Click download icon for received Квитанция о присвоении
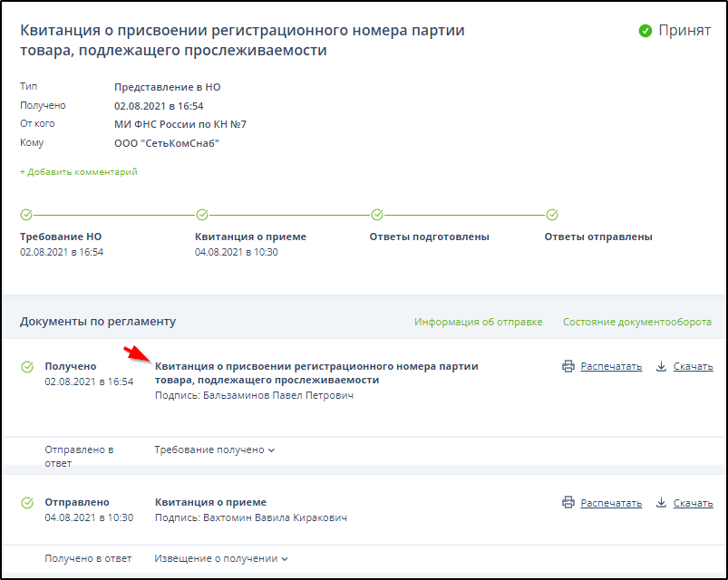 tap(661, 366)
